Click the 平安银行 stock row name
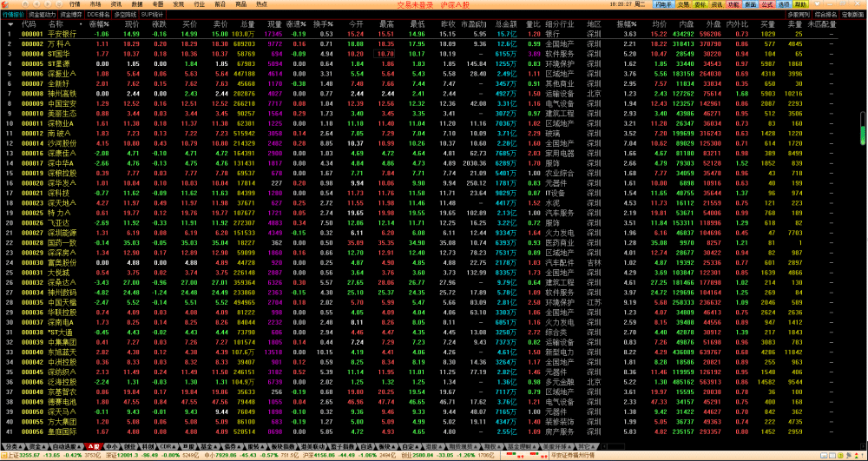Viewport: 868px width, 461px height. point(62,34)
